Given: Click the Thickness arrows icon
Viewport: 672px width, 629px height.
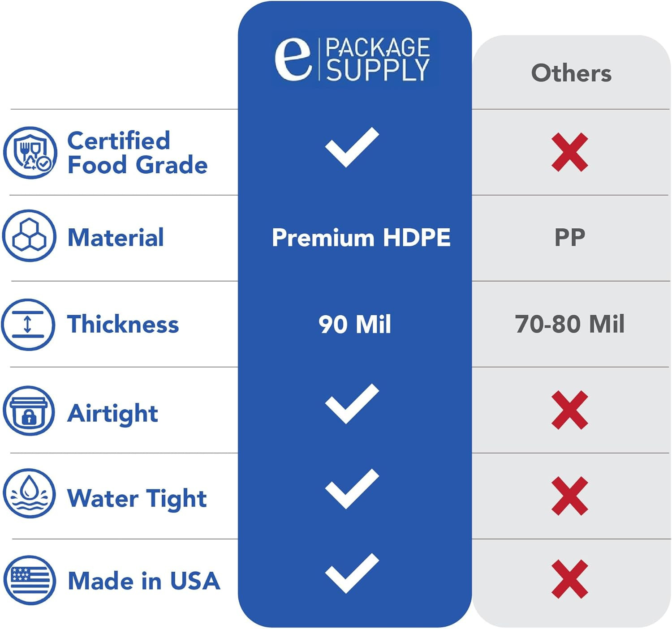Looking at the screenshot, I should 28,325.
